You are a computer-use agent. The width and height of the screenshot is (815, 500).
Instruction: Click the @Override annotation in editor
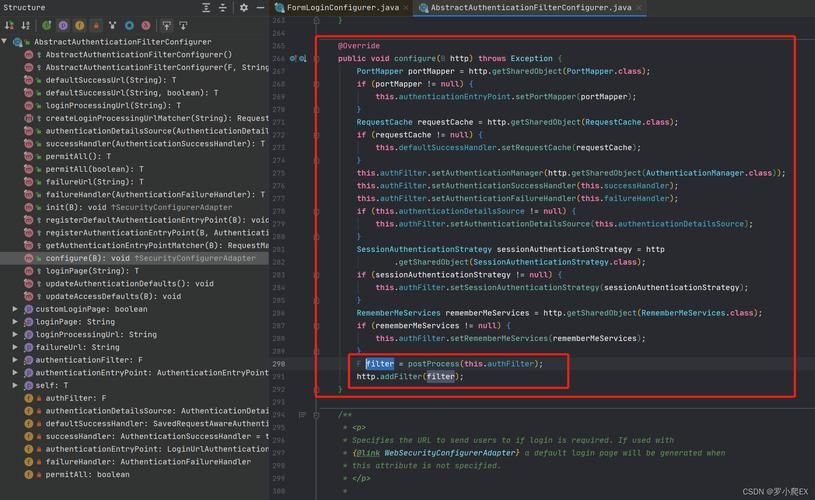click(x=359, y=46)
